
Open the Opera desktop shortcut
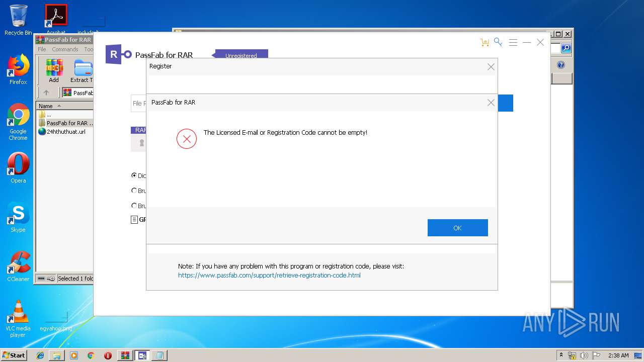click(x=18, y=168)
